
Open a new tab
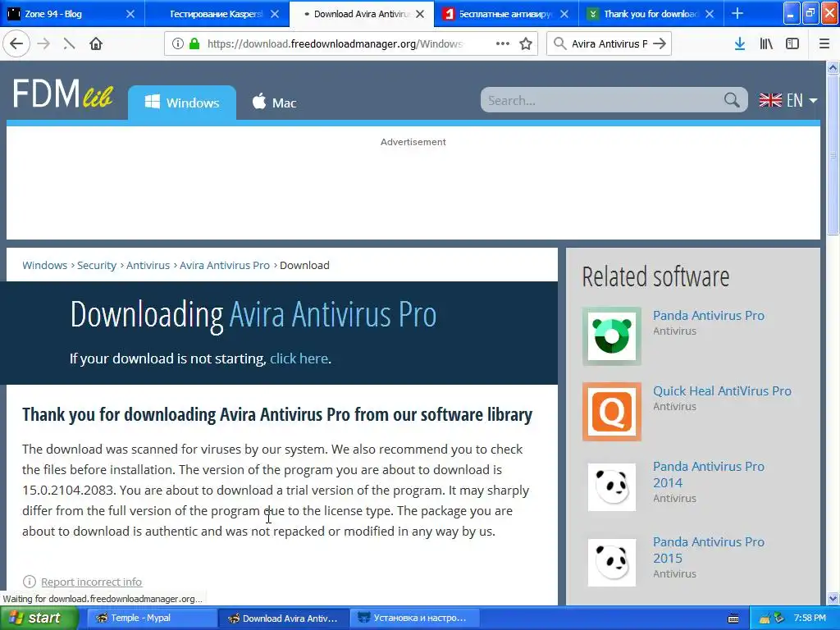(737, 13)
